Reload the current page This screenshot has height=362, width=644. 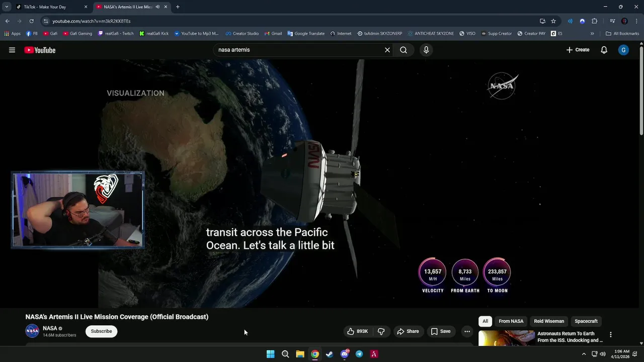[31, 21]
